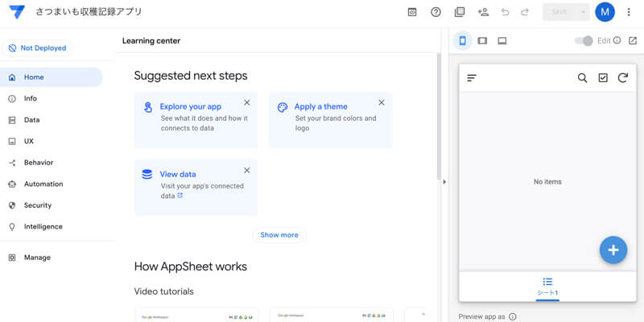644x322 pixels.
Task: Collapse the preview panel with the arrow
Action: [x=445, y=182]
